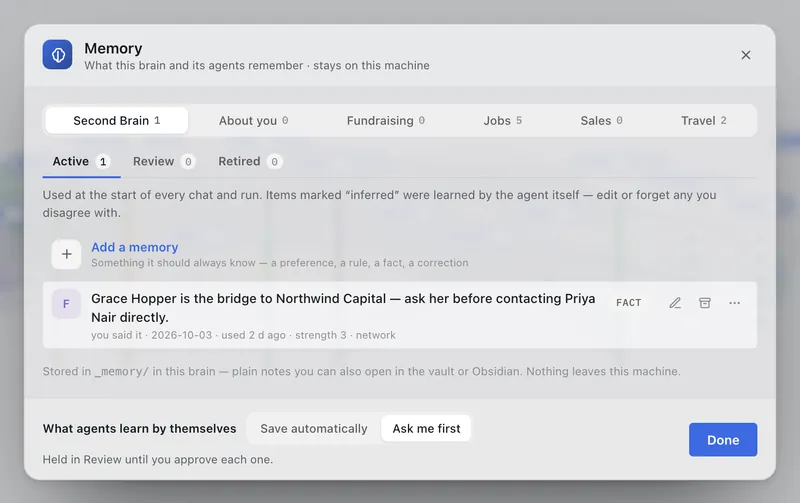The width and height of the screenshot is (800, 503).
Task: Click the Stored in _memory/ note text
Action: click(361, 371)
